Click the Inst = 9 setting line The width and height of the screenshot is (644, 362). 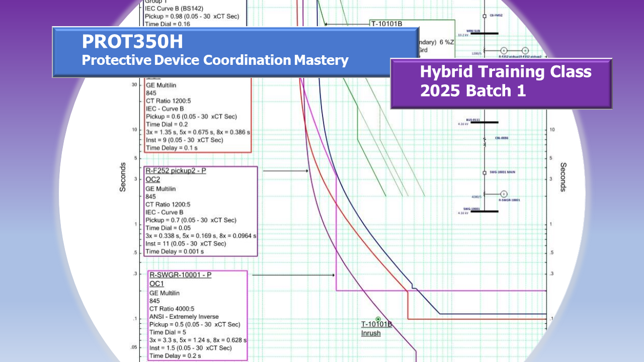click(184, 140)
